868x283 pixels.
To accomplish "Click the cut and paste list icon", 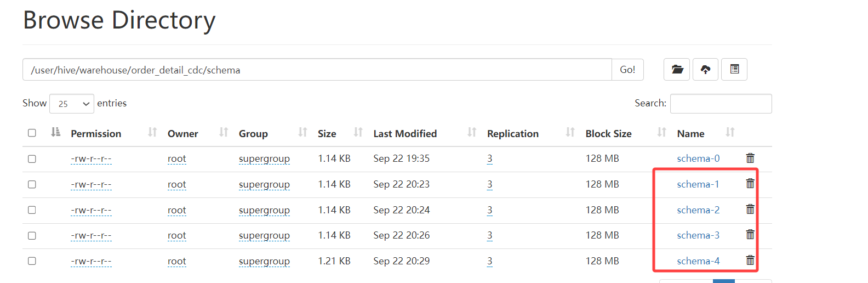I will pos(734,70).
